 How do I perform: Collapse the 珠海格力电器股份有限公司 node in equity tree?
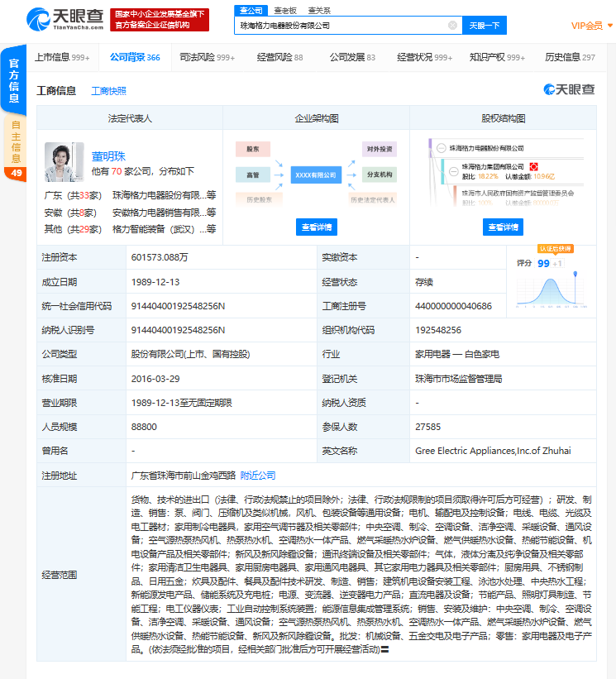coord(441,148)
